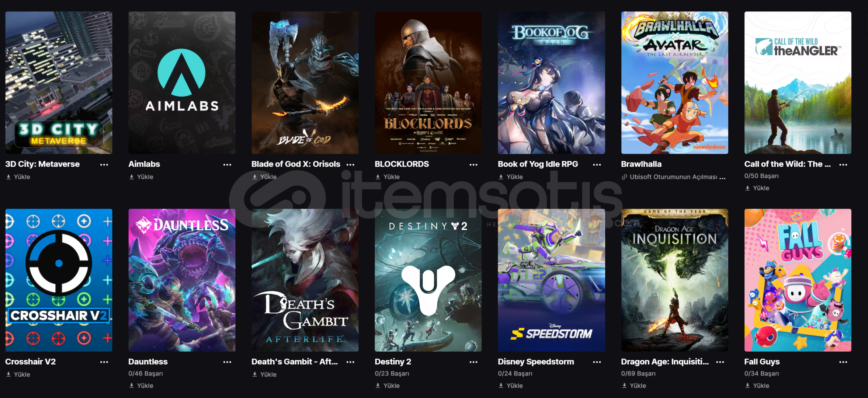The width and height of the screenshot is (868, 398).
Task: Open the Destiny 2 game cover
Action: click(428, 280)
